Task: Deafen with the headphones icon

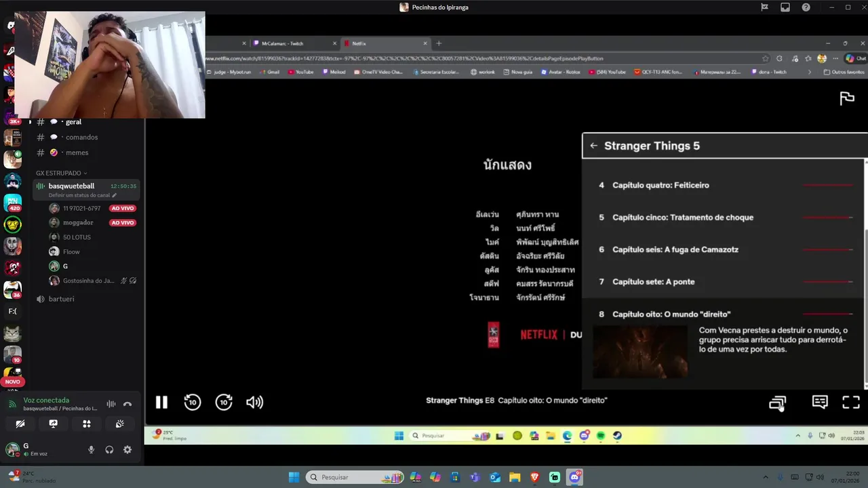Action: click(109, 449)
